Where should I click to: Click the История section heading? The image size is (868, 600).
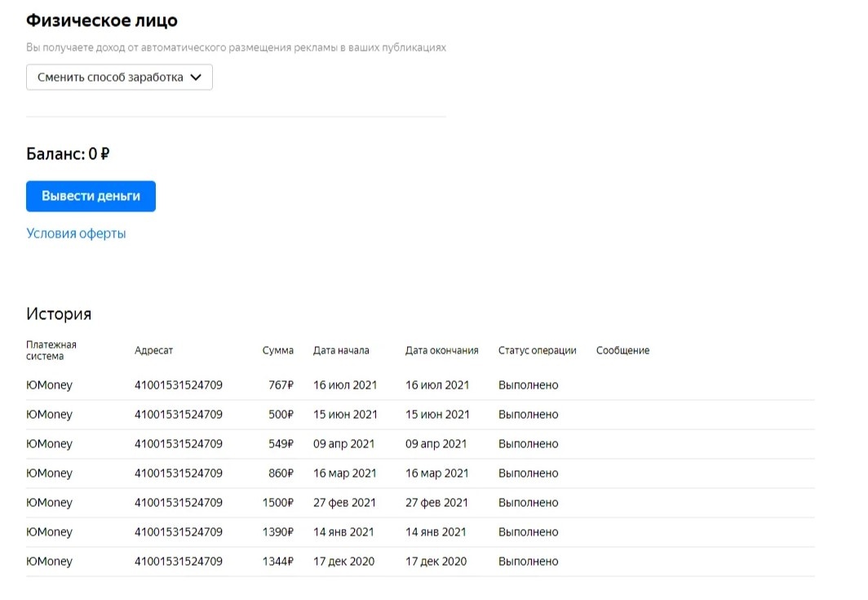coord(59,313)
